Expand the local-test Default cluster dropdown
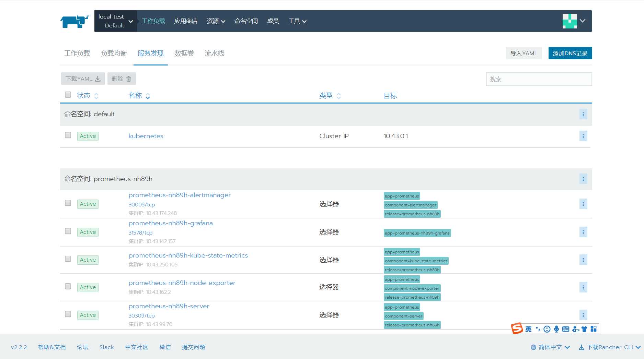The image size is (644, 359). point(115,21)
